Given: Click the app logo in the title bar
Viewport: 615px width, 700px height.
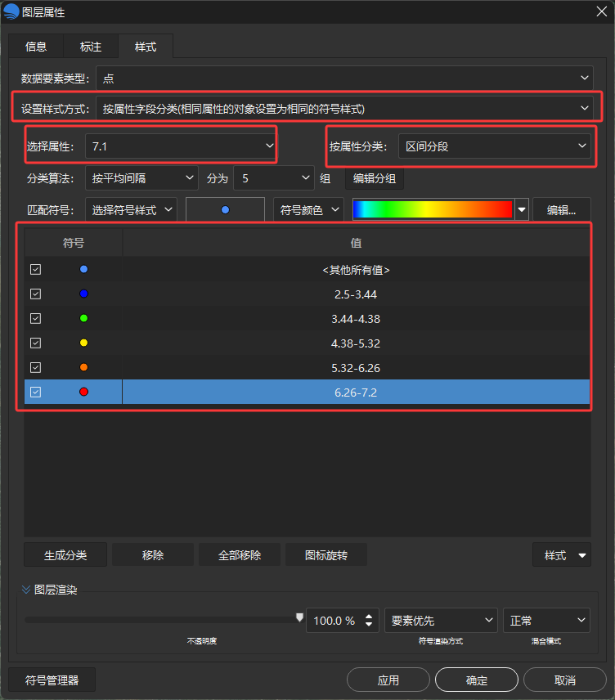Looking at the screenshot, I should click(11, 11).
